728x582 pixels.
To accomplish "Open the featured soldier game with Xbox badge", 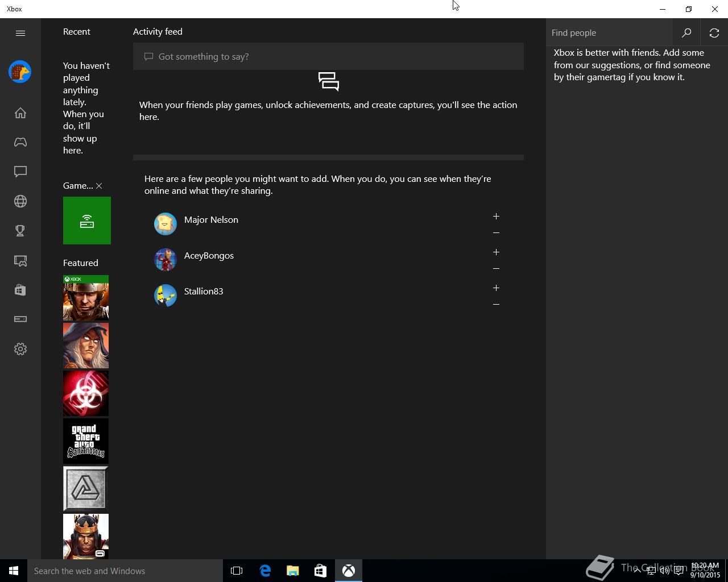I will pyautogui.click(x=86, y=298).
